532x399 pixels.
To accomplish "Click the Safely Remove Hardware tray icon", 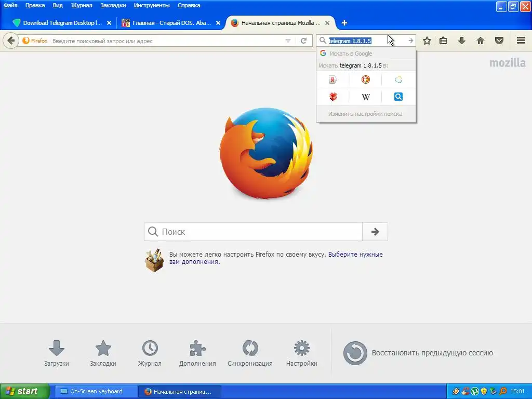I will 493,391.
